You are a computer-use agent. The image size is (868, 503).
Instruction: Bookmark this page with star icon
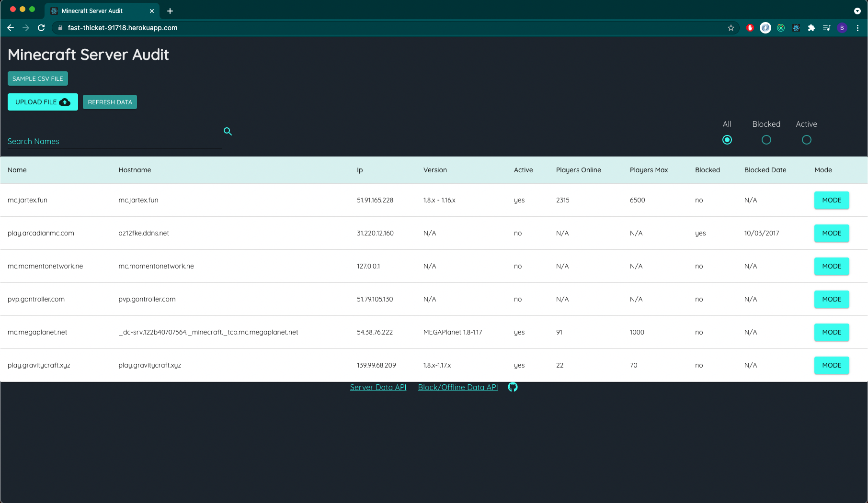(731, 28)
